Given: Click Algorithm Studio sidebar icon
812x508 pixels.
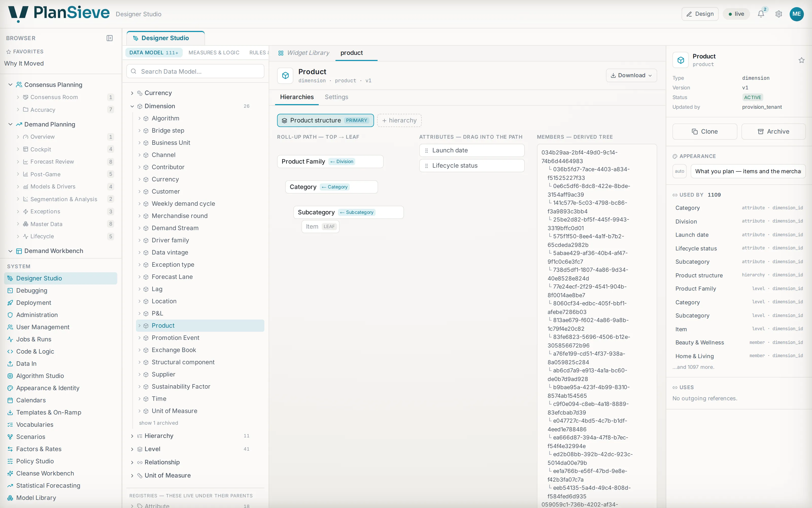Looking at the screenshot, I should pyautogui.click(x=10, y=376).
